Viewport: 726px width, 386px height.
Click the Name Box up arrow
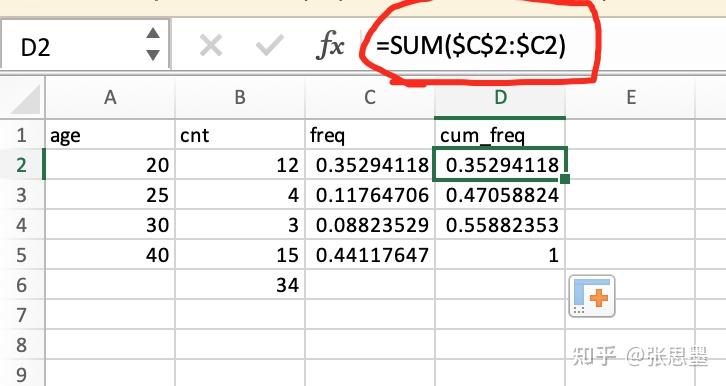click(x=153, y=33)
